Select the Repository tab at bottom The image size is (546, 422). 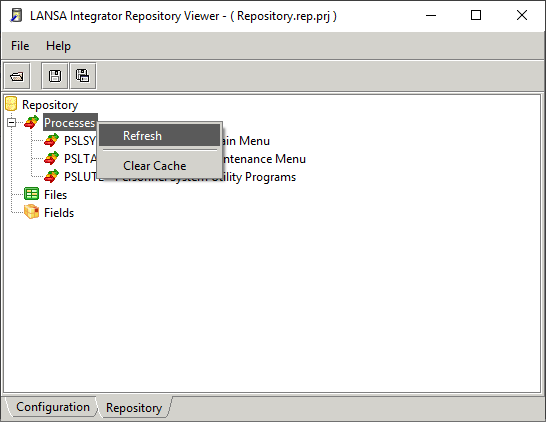[134, 408]
